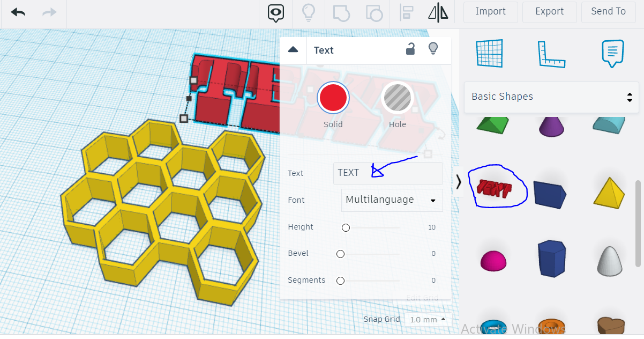The height and width of the screenshot is (339, 644).
Task: Click the Import button
Action: [x=490, y=12]
